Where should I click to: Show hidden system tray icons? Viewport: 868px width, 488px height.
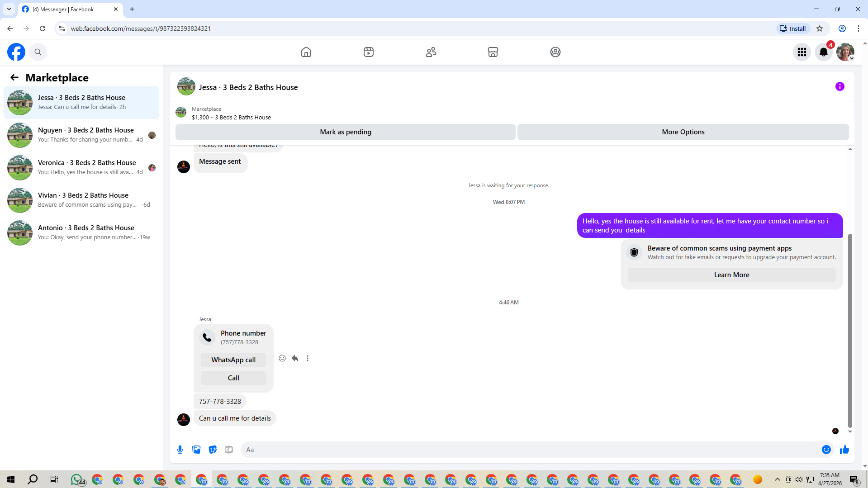click(777, 479)
